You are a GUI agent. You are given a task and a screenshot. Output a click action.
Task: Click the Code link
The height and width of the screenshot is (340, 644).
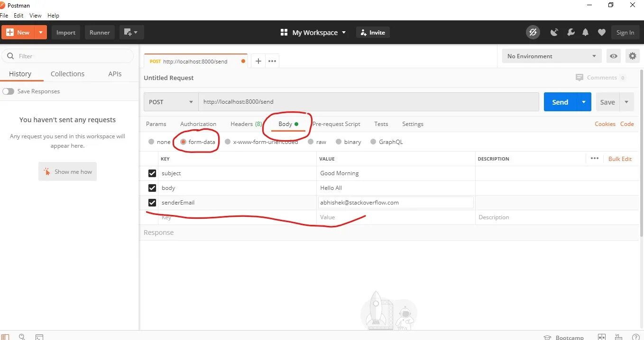pyautogui.click(x=627, y=124)
